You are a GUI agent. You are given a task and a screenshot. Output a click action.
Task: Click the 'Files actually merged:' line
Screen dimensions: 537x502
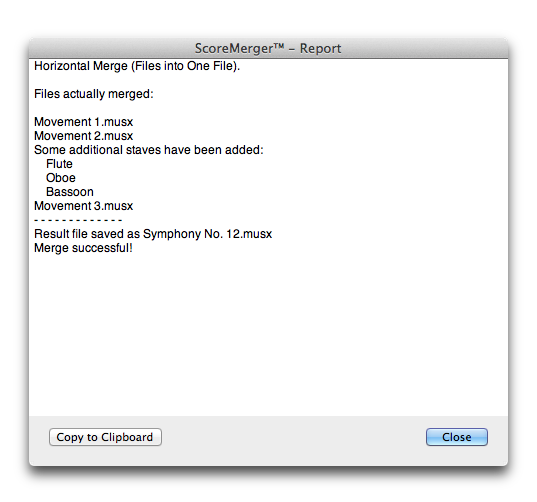coord(94,94)
